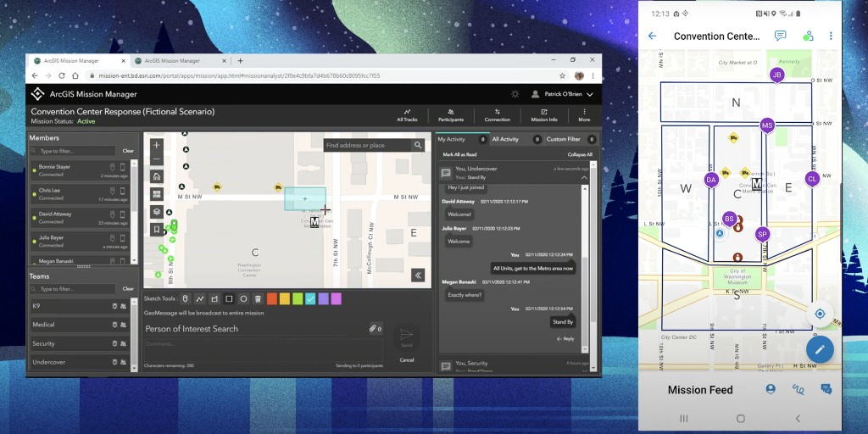Click the map Home extent button
This screenshot has width=868, height=434.
[x=157, y=176]
